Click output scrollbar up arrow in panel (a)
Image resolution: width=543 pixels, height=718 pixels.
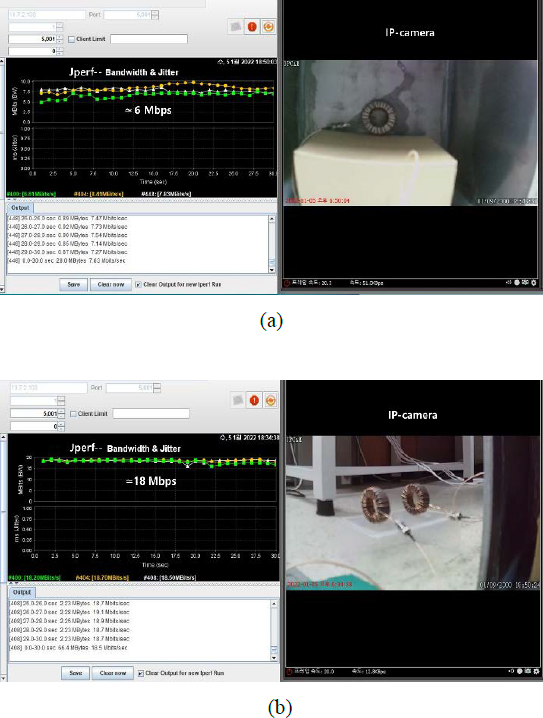272,219
